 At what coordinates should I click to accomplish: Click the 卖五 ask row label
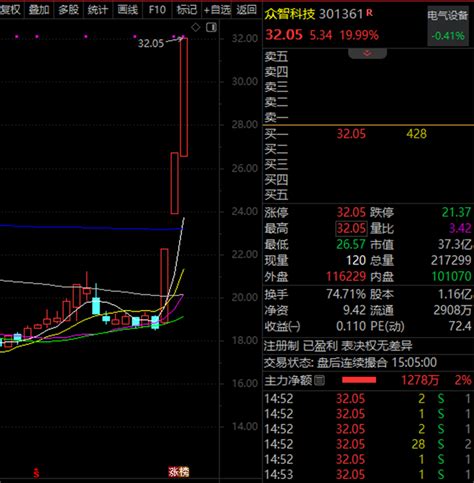coord(276,57)
